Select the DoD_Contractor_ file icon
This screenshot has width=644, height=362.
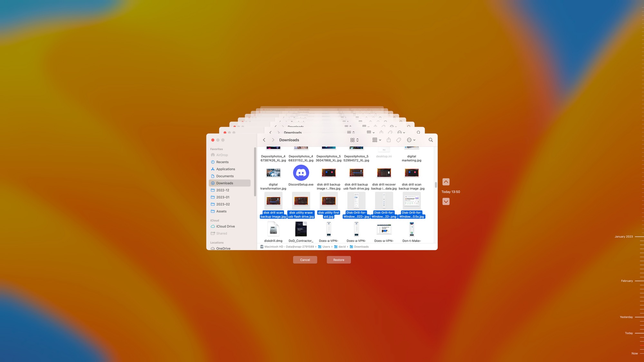301,229
